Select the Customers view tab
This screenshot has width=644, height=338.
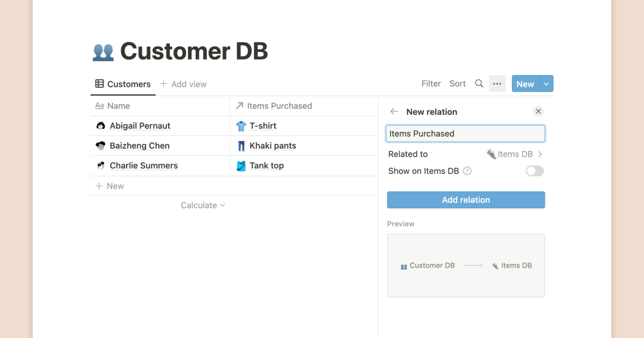[x=123, y=84]
